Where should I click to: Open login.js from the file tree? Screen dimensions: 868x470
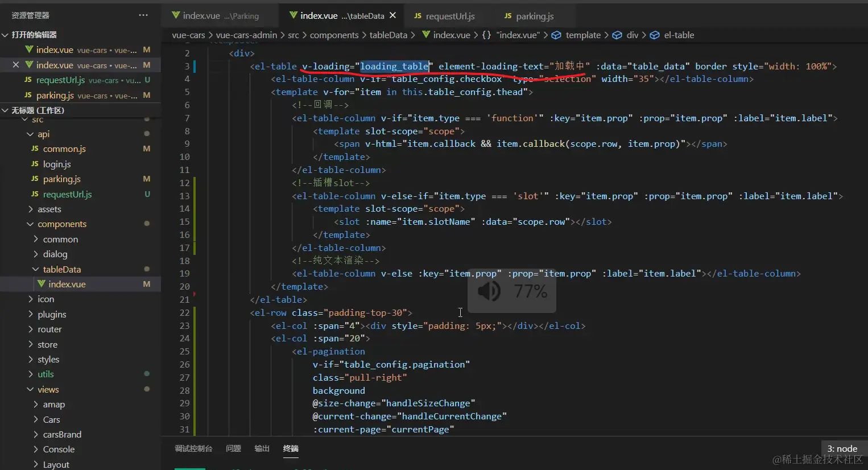click(57, 164)
